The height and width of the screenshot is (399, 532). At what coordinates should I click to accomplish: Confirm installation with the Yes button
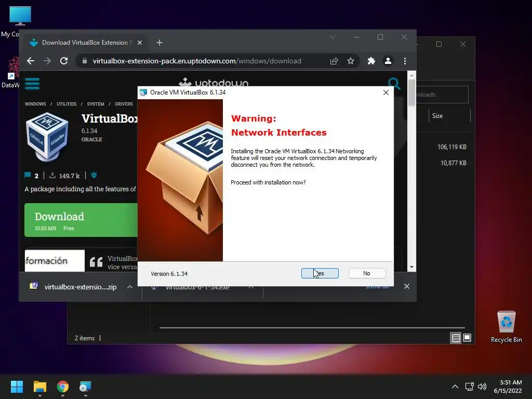coord(320,273)
